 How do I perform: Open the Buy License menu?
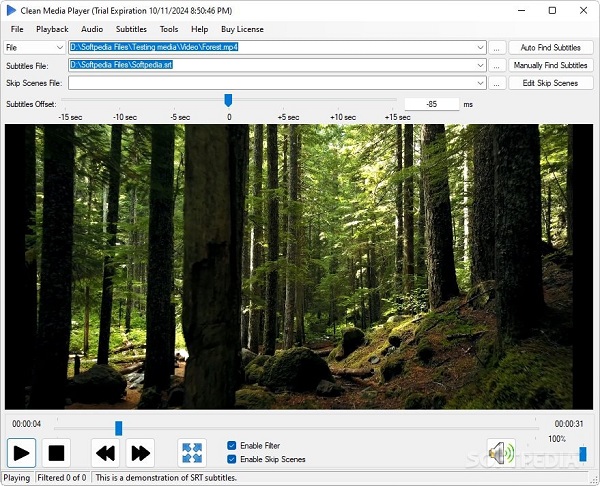(242, 29)
